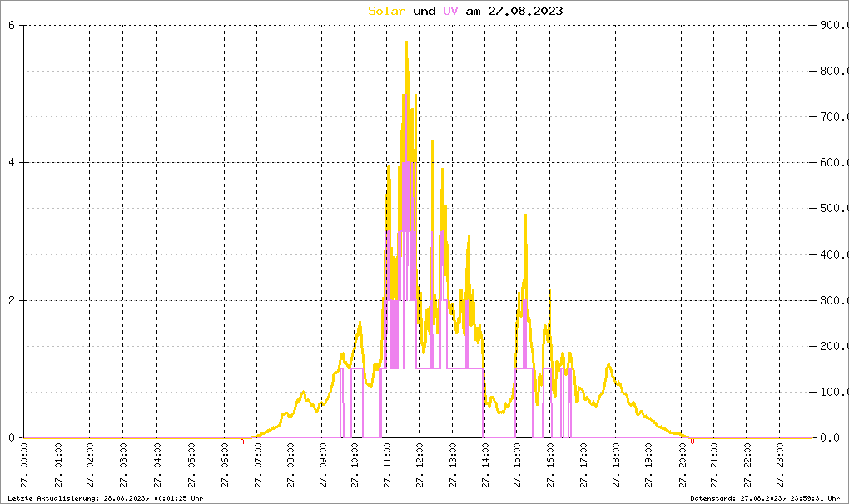849x504 pixels.
Task: Click the time label "27. 04:00"
Action: point(157,466)
